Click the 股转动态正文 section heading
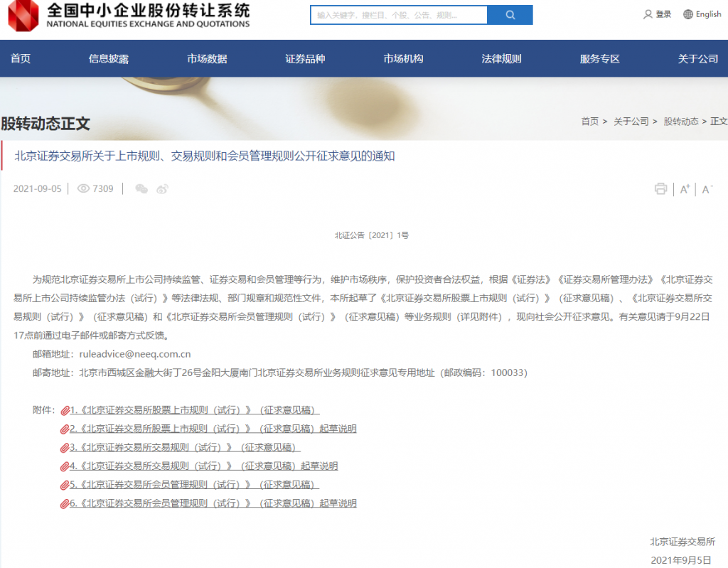728x568 pixels. point(45,124)
